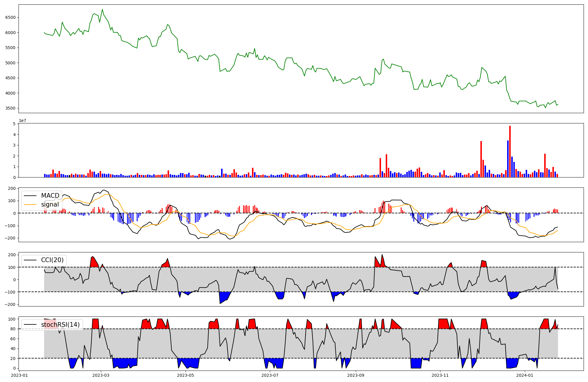Viewport: 588px width, 382px height.
Task: Click the 200 tick label on the CCI axis
Action: [x=12, y=255]
